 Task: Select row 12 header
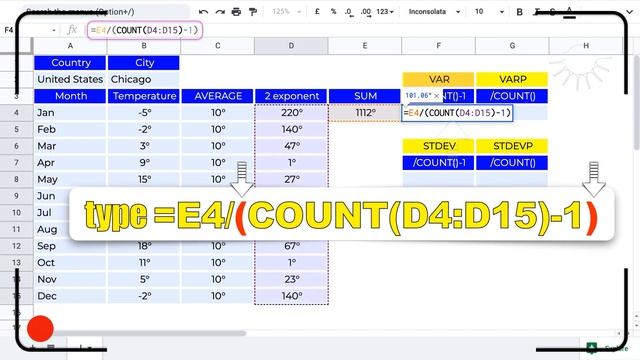[16, 246]
